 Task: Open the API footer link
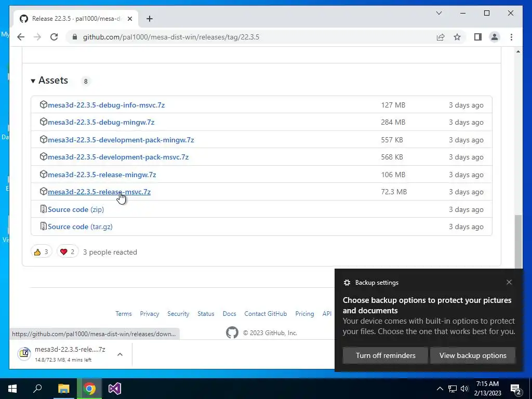327,313
